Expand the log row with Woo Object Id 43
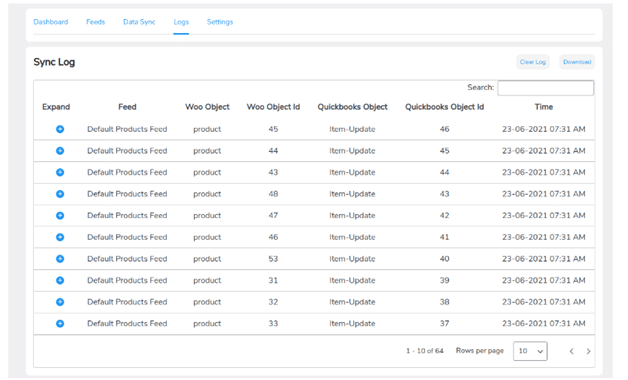This screenshot has width=628, height=380. click(x=60, y=172)
